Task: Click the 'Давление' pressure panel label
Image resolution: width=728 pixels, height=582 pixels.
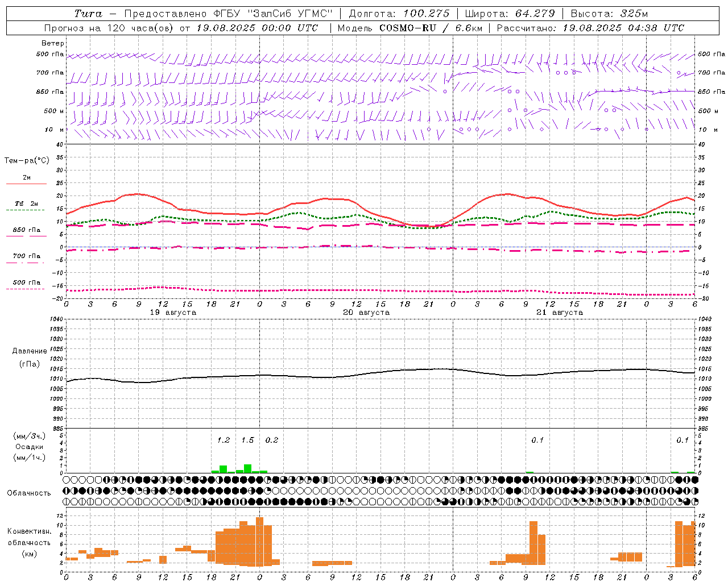Action: click(30, 351)
